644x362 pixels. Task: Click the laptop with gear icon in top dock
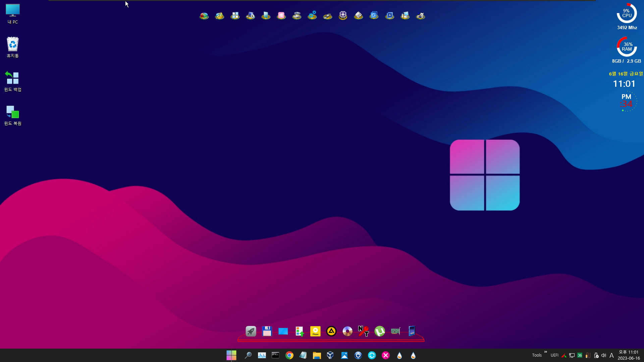[250, 16]
